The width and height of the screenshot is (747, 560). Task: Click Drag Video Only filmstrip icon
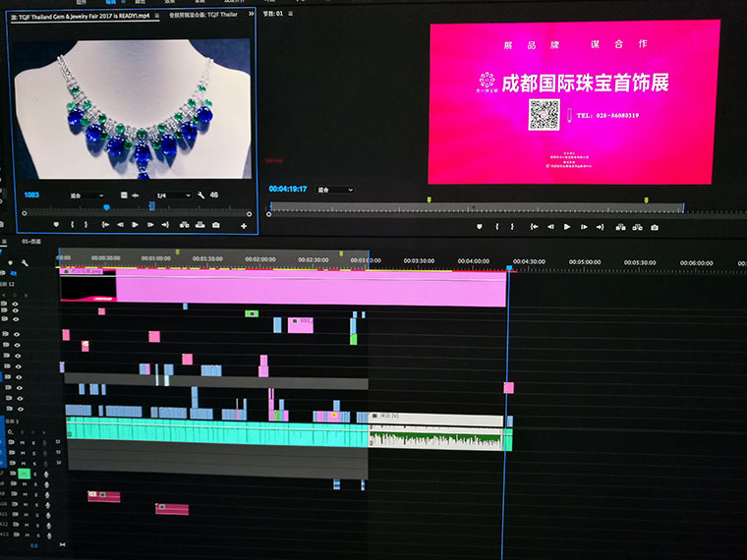(x=124, y=196)
